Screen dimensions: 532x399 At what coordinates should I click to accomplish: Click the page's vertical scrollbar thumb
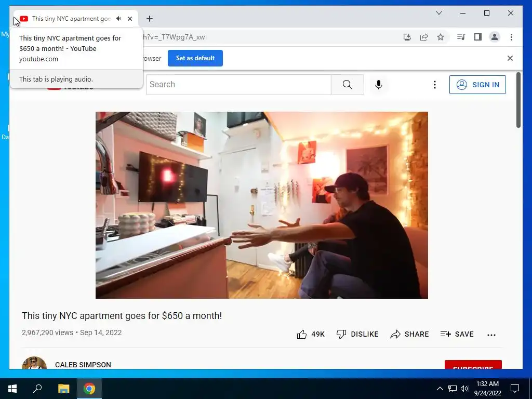pyautogui.click(x=518, y=100)
